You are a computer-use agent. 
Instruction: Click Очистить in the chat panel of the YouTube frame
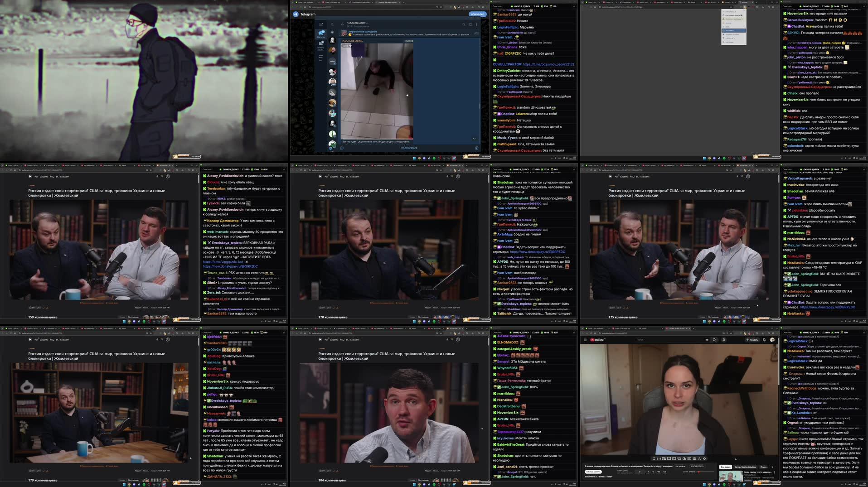click(x=787, y=333)
